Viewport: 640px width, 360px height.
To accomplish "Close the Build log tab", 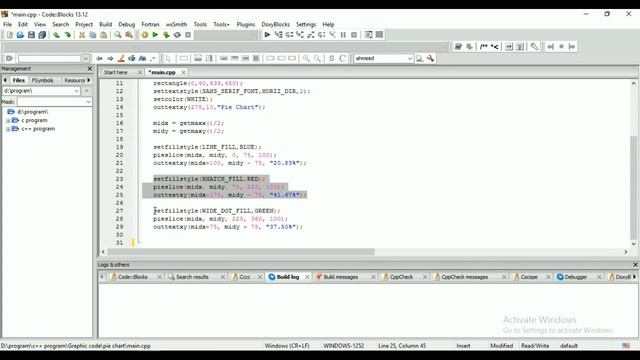I will (307, 277).
